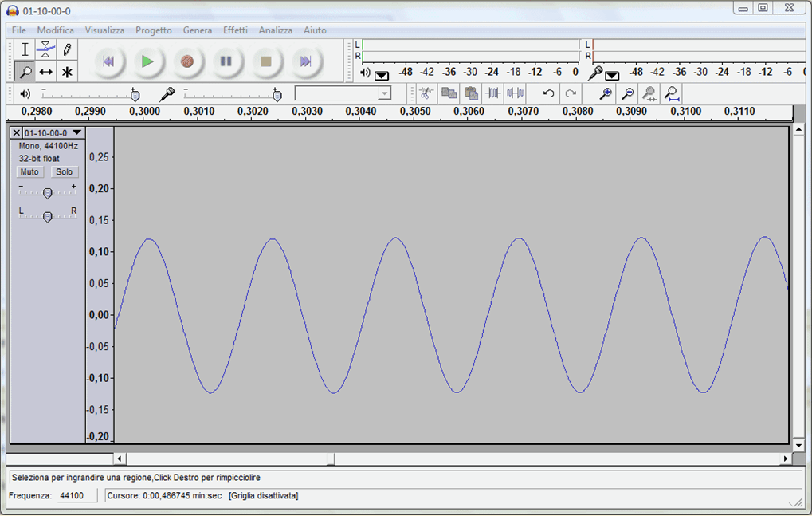Click the Frequenza project rate field
Image resolution: width=812 pixels, height=516 pixels.
[x=76, y=496]
